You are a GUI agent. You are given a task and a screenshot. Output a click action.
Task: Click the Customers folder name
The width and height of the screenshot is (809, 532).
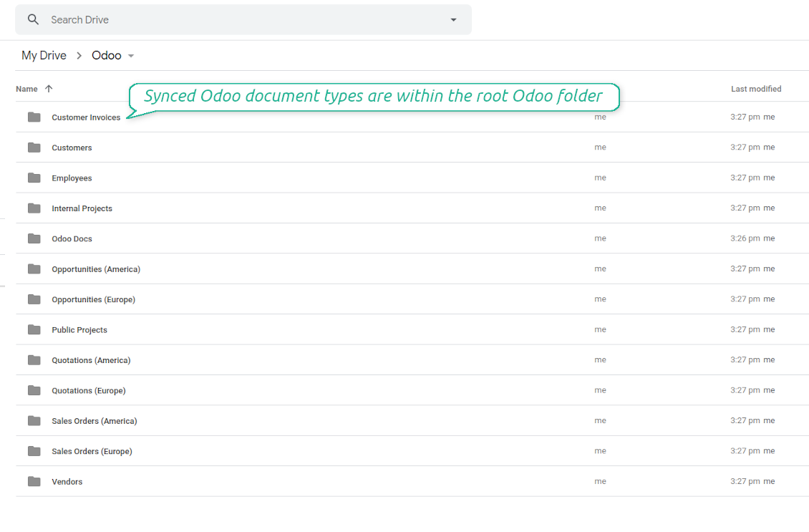pos(72,147)
